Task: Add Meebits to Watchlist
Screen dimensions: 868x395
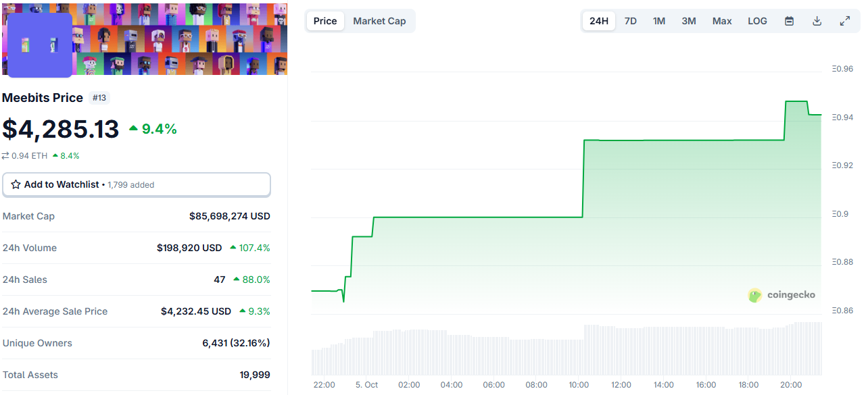Action: point(136,184)
